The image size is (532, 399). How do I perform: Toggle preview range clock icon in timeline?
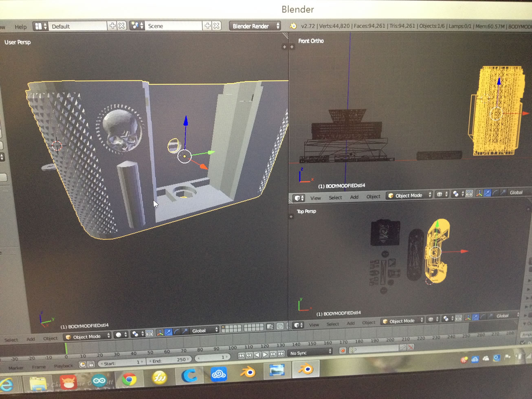pos(83,365)
